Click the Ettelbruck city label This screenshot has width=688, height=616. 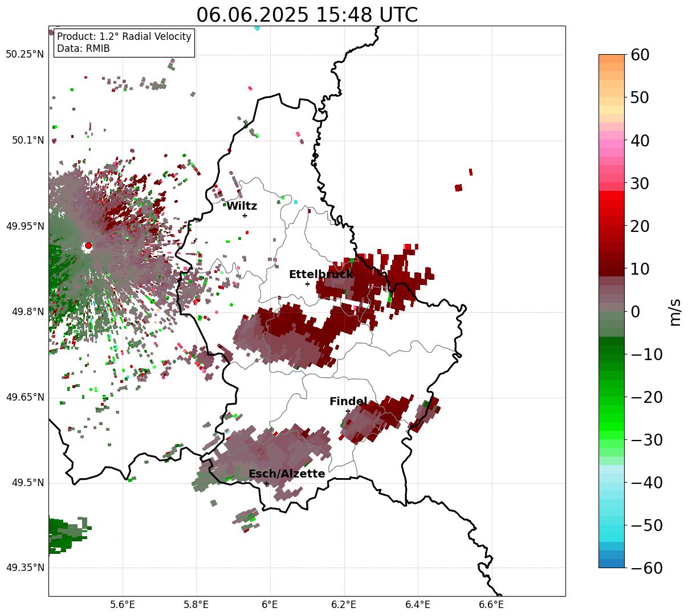[321, 275]
